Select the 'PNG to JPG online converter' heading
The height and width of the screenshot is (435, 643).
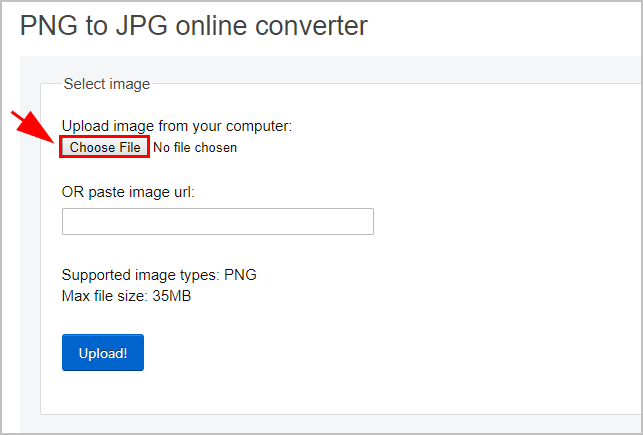coord(194,25)
